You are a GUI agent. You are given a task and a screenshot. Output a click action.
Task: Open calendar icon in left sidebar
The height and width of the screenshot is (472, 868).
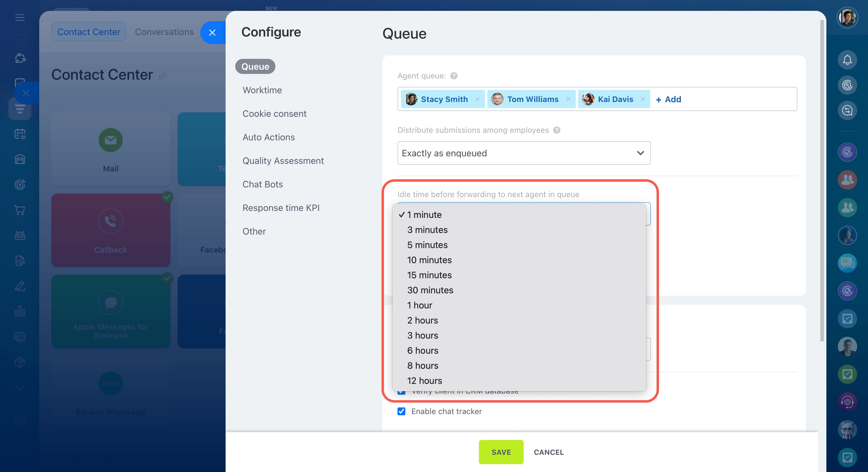[20, 134]
